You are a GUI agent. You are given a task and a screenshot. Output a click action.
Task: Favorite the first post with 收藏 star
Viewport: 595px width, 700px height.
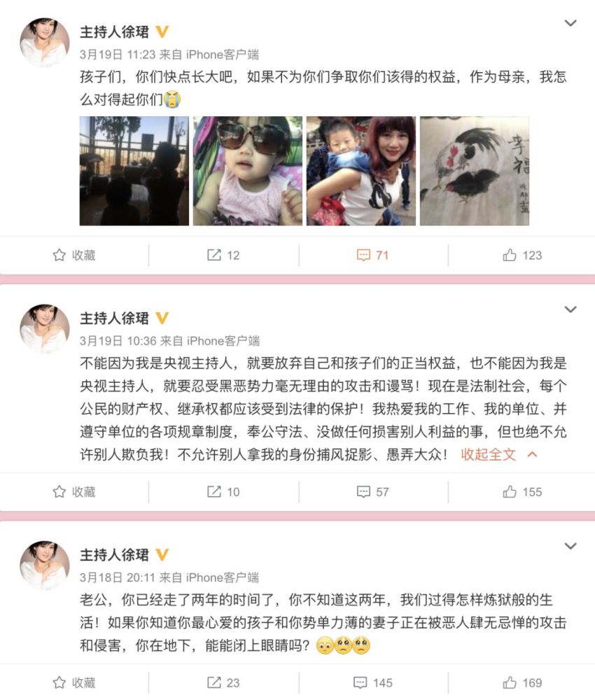pyautogui.click(x=74, y=255)
